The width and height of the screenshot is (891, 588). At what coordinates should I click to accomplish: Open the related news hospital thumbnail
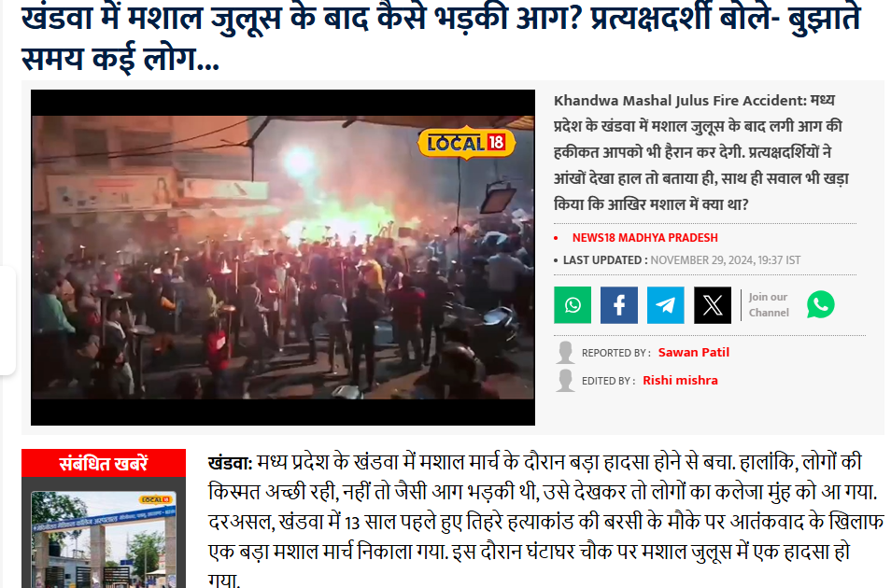104,539
